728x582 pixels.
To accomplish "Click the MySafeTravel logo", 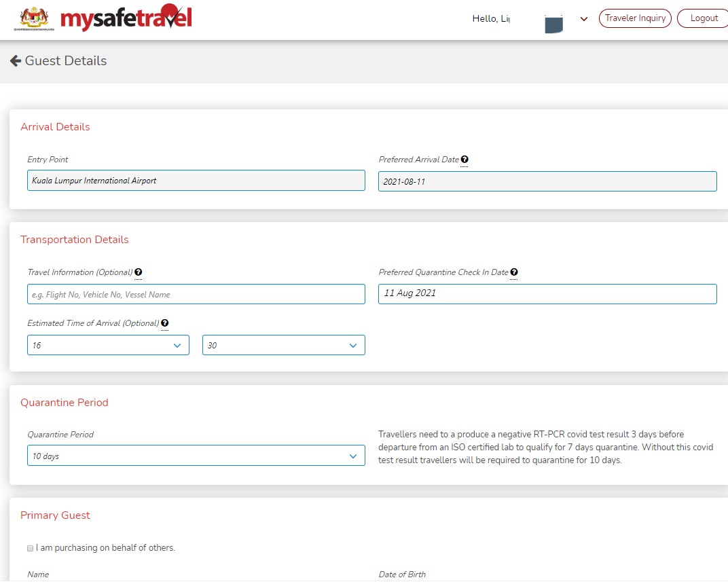I will pos(126,18).
